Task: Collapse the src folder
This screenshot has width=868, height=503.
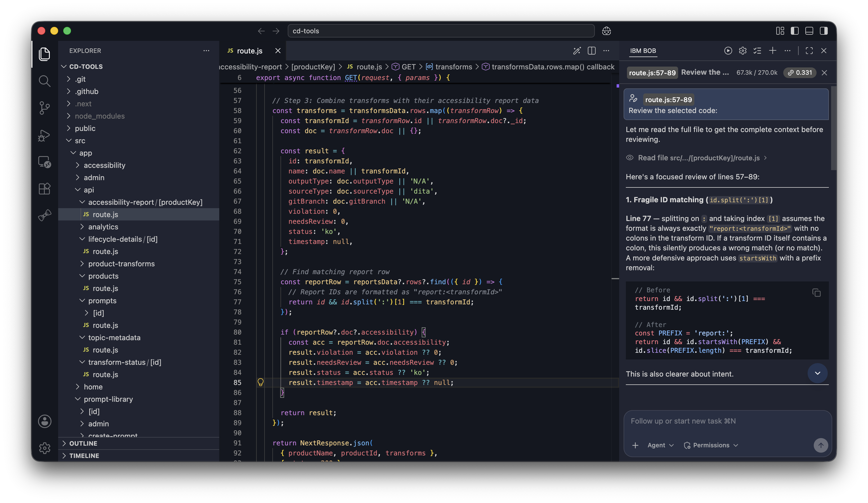Action: click(x=138, y=140)
